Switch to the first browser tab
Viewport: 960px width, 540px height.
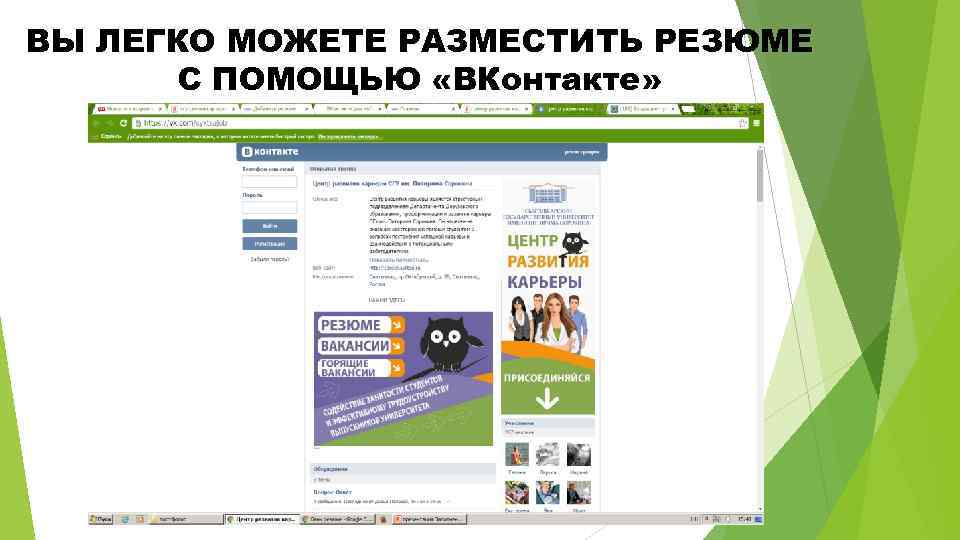pyautogui.click(x=130, y=109)
